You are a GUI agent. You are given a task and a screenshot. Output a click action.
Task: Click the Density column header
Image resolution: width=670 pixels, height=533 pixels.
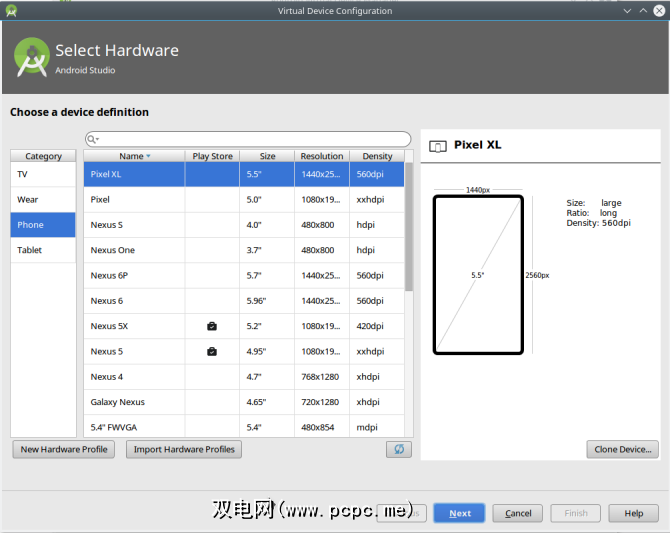377,156
